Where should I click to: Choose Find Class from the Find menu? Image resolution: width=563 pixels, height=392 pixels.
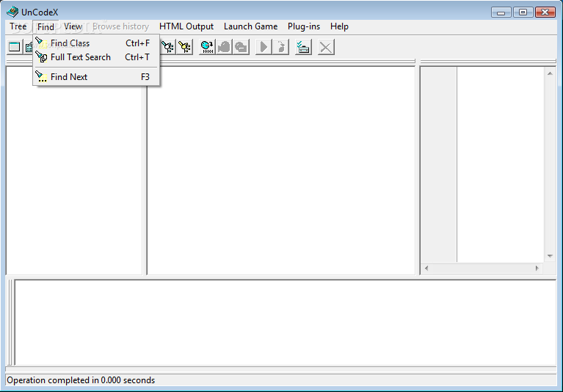96,43
